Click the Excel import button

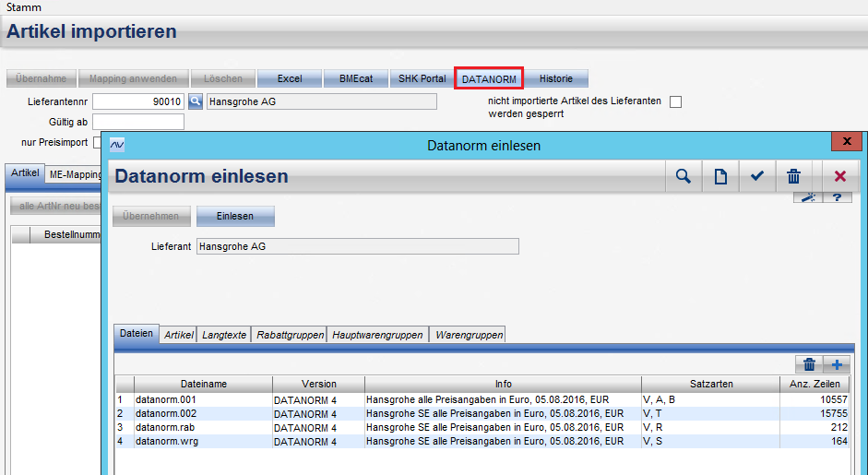pos(290,78)
